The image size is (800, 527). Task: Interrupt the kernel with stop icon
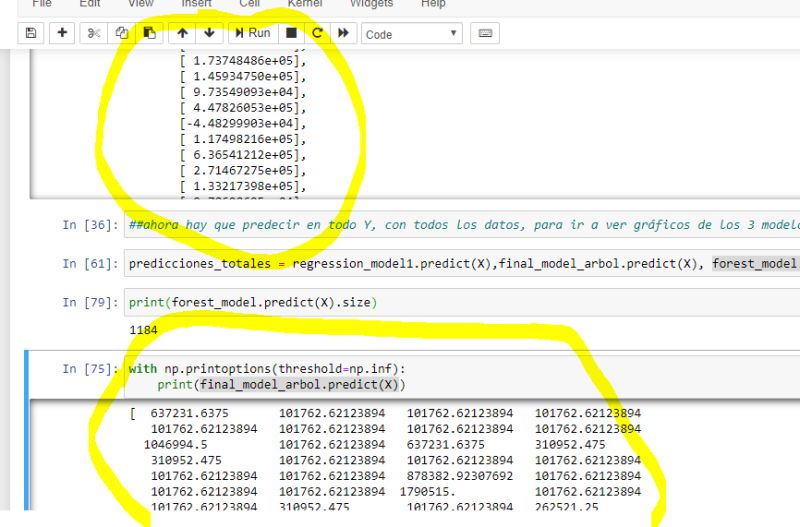coord(291,33)
